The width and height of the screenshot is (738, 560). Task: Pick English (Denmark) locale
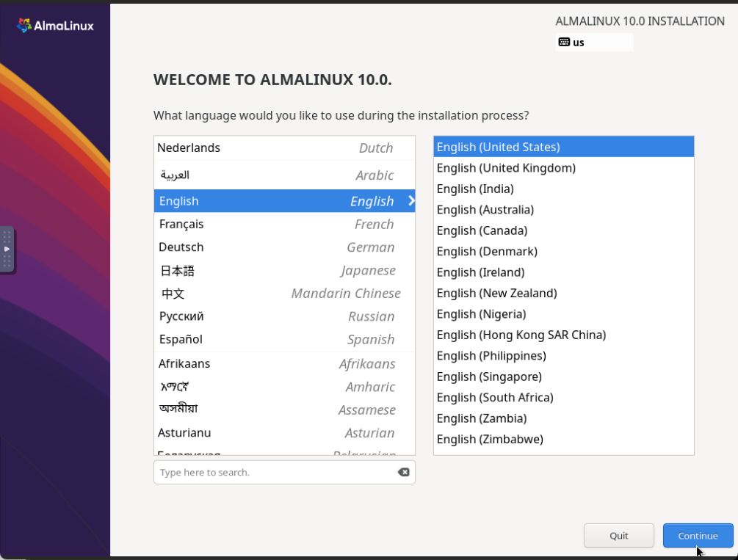click(563, 251)
